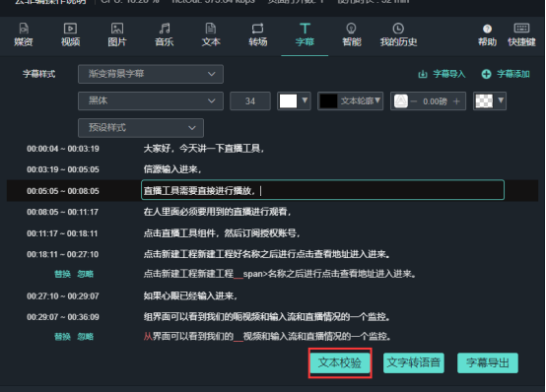Expand the 预设样式 preset style dropdown
546x392 pixels.
pos(141,128)
